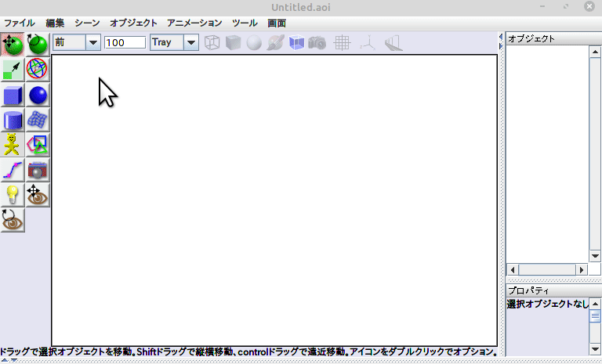602x364 pixels.
Task: Click the bottom-left score expand arrows
Action: pos(9,361)
